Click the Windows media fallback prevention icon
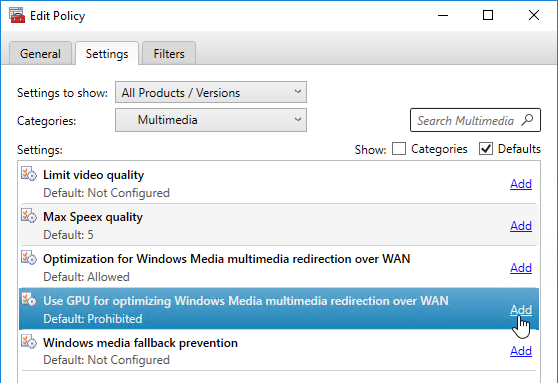 [28, 342]
